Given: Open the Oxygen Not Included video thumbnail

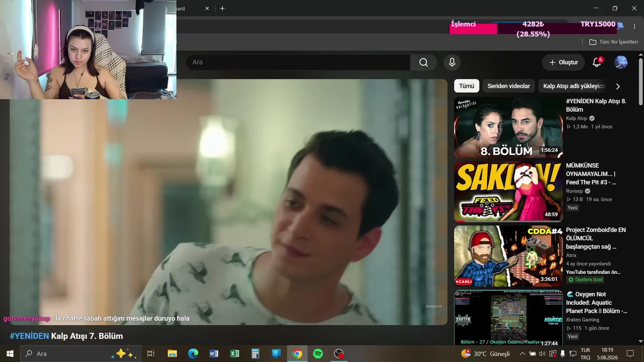Looking at the screenshot, I should 508,318.
